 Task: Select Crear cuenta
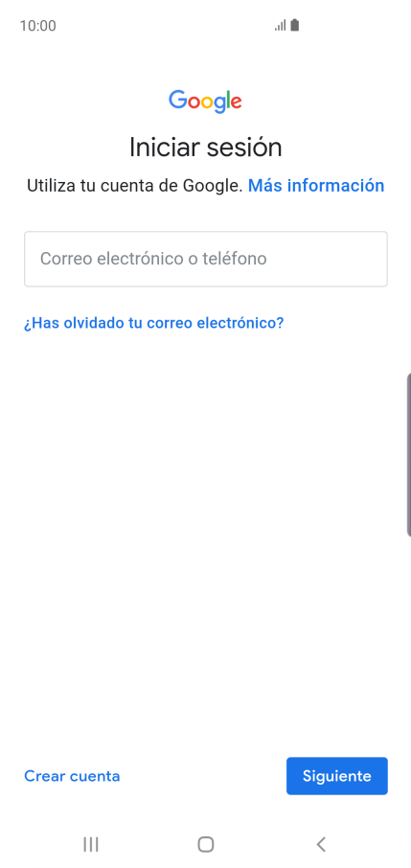(x=72, y=776)
